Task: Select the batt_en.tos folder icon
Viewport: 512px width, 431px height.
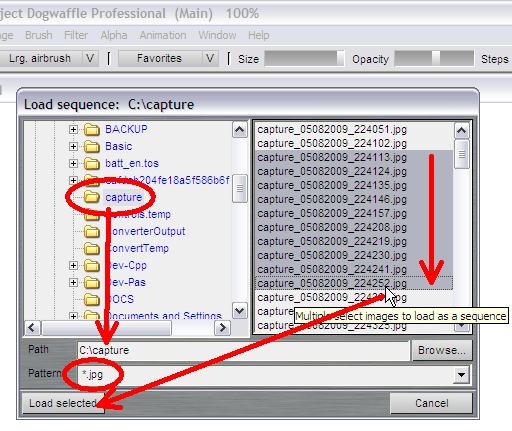Action: click(x=92, y=163)
